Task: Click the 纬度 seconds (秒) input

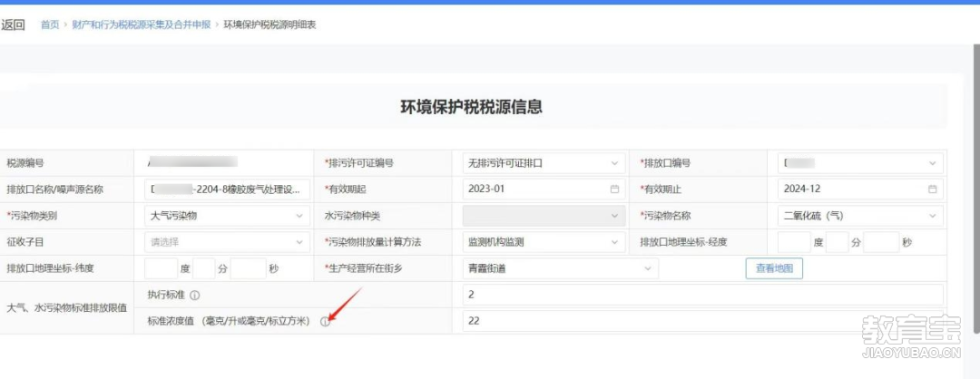Action: (x=248, y=268)
